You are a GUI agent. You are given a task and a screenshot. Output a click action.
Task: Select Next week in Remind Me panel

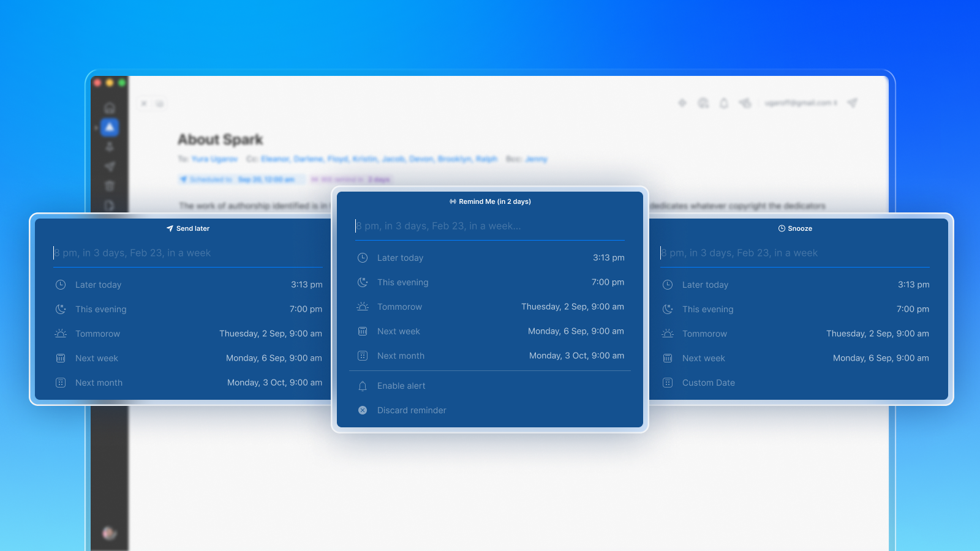(x=490, y=331)
